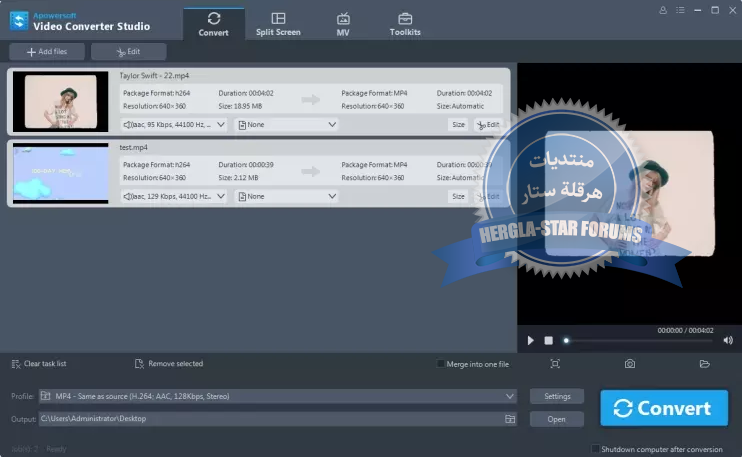Click the Size button for test.mp4
The height and width of the screenshot is (457, 742).
[x=458, y=196]
